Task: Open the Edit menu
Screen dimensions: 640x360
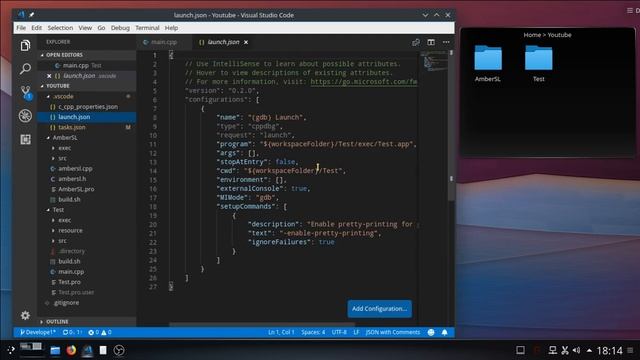Action: 36,28
